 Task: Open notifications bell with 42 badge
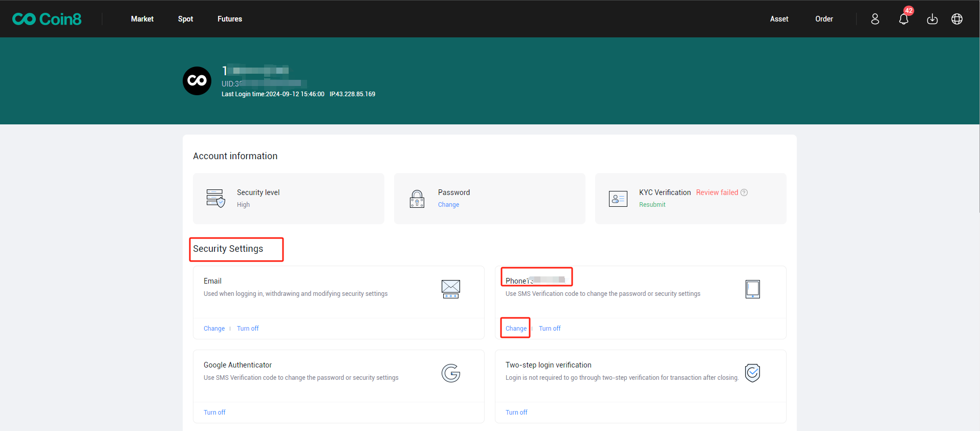tap(904, 19)
